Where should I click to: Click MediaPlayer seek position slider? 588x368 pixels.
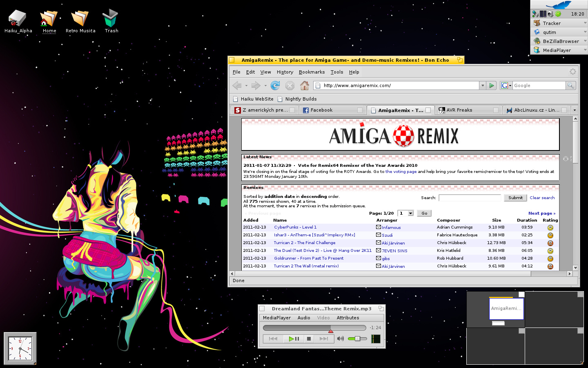[x=314, y=328]
